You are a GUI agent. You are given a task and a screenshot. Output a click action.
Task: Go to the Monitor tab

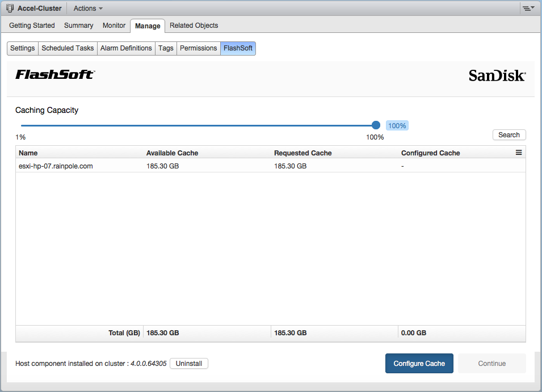coord(114,26)
